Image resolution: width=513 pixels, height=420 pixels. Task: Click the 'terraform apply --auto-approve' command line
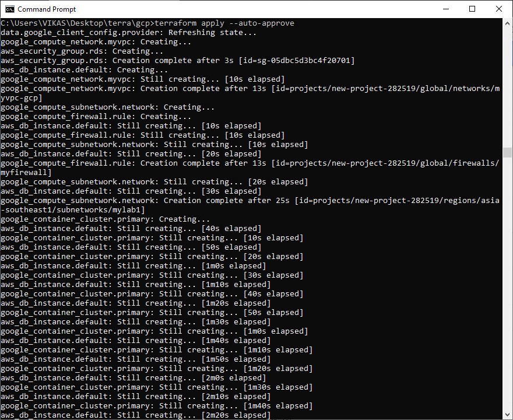(x=147, y=23)
